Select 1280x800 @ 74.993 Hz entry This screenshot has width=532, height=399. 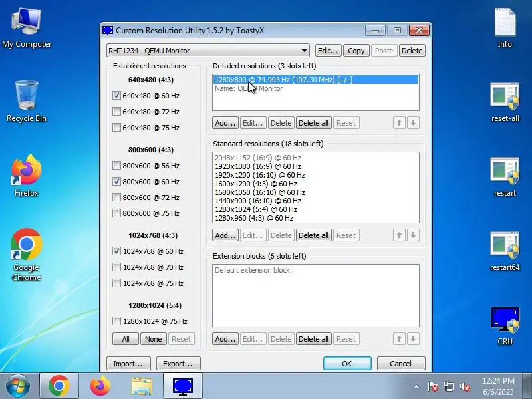[x=315, y=80]
